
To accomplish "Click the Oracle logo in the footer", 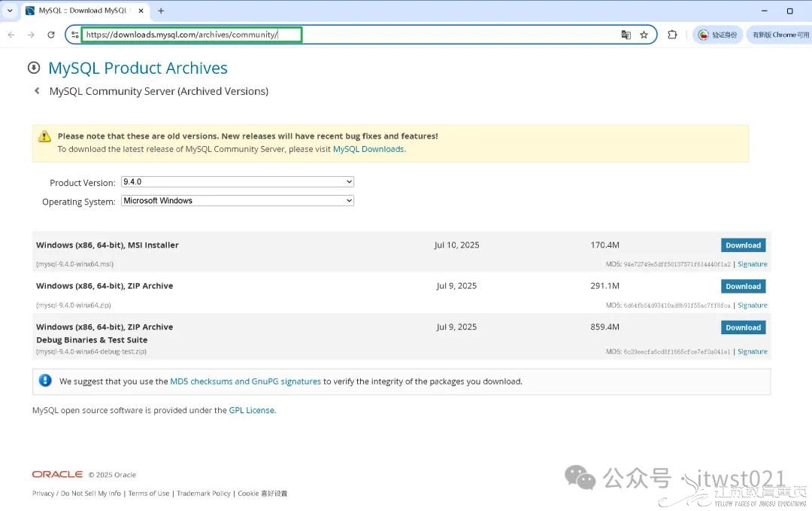I will click(57, 474).
